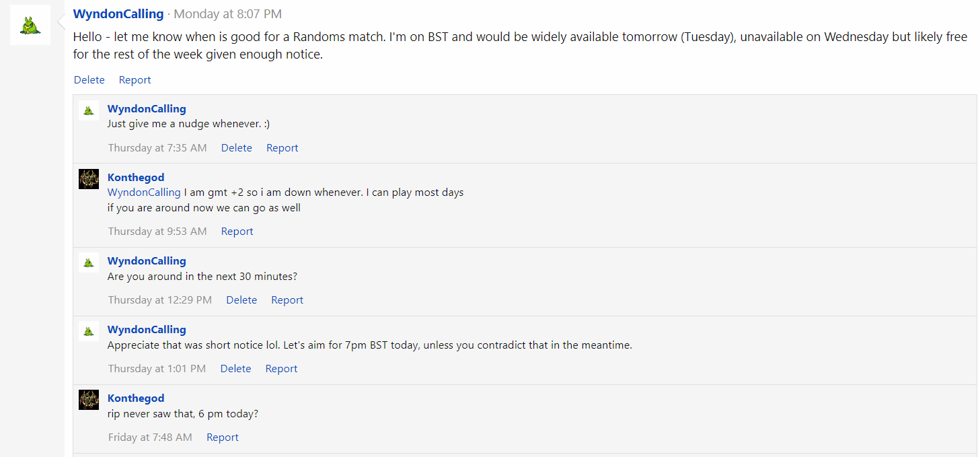980x457 pixels.
Task: Report the Thursday 7:35 AM comment
Action: (x=282, y=147)
